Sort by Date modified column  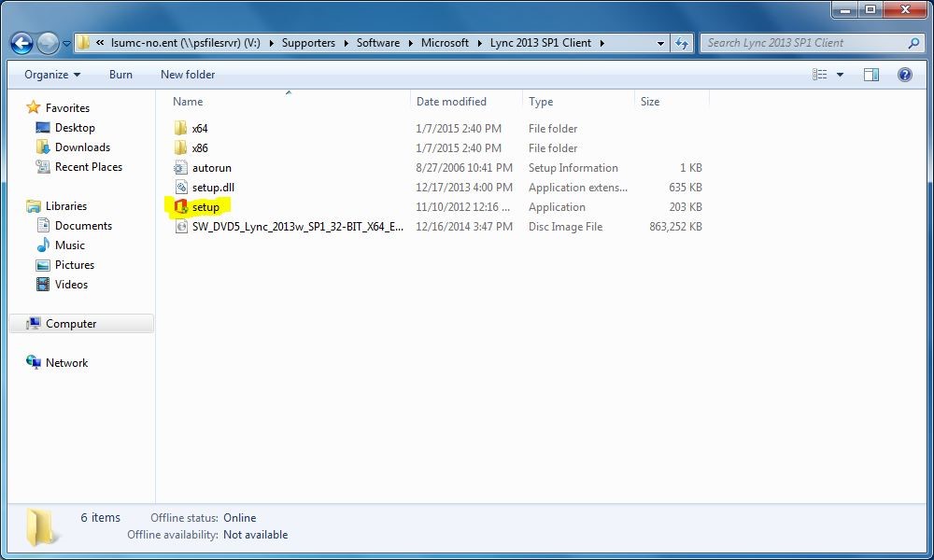[x=451, y=102]
